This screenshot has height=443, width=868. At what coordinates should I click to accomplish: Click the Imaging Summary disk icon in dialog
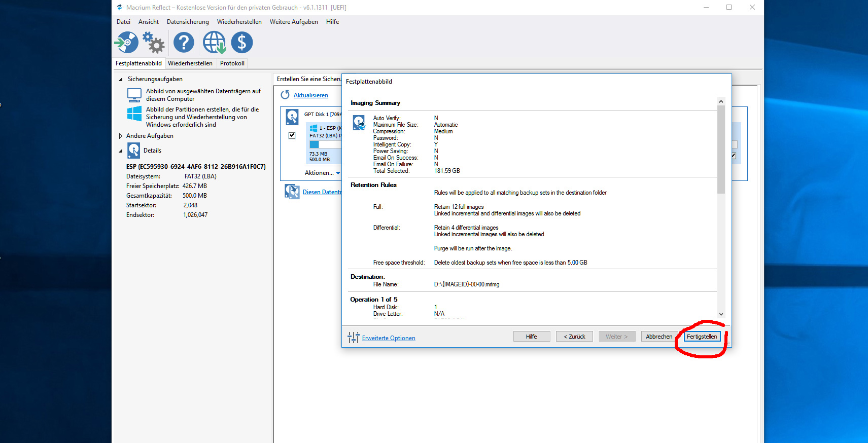coord(359,123)
